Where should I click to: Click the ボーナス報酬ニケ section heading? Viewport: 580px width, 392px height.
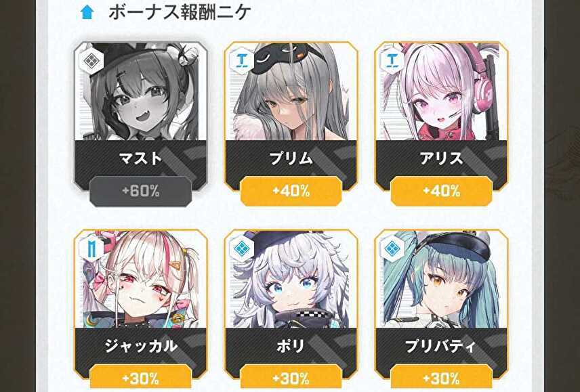coord(180,13)
